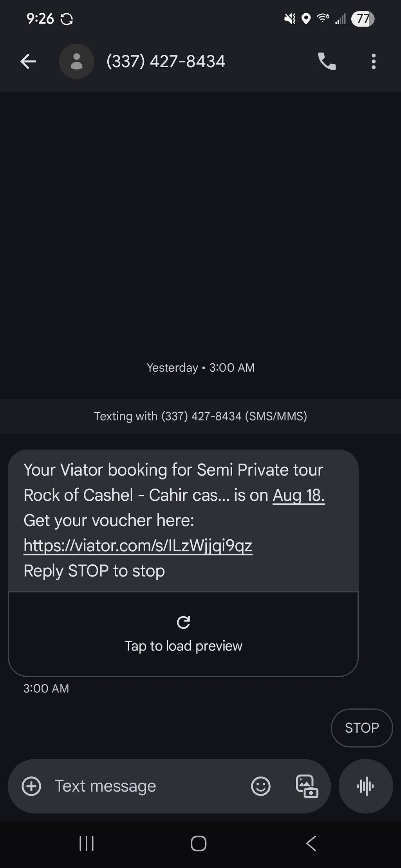Tap the plus icon to add attachments

pyautogui.click(x=31, y=786)
